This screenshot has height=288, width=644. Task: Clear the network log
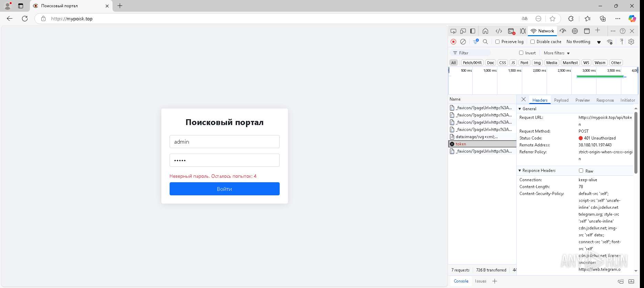click(463, 42)
